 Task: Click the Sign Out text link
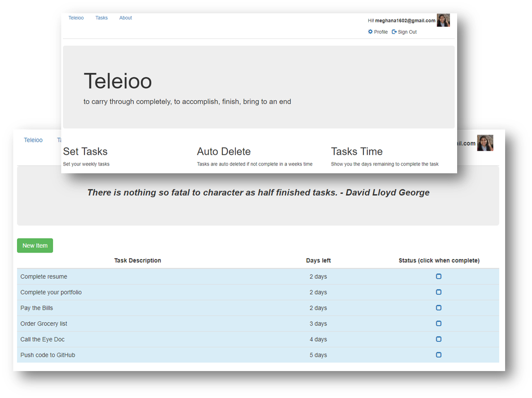pos(407,31)
